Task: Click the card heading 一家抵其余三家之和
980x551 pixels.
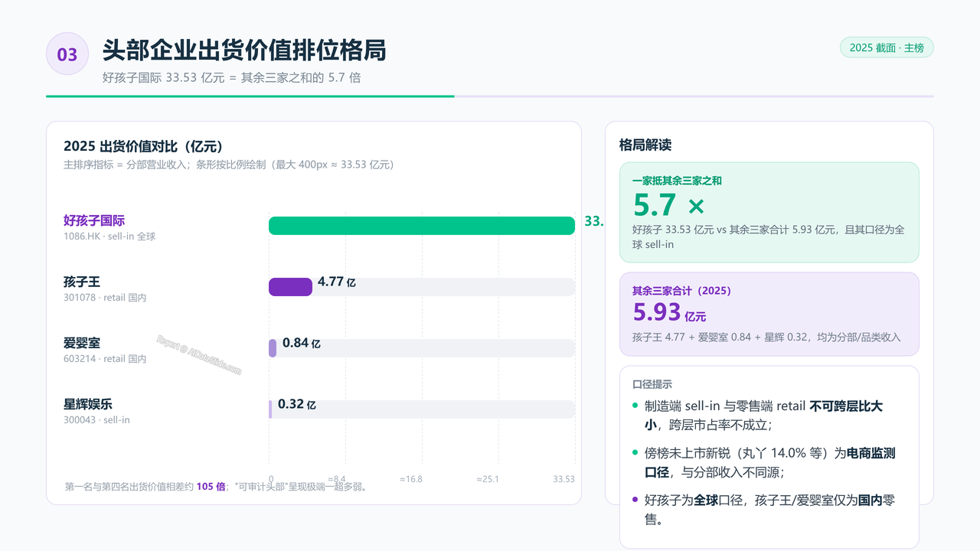Action: (677, 181)
